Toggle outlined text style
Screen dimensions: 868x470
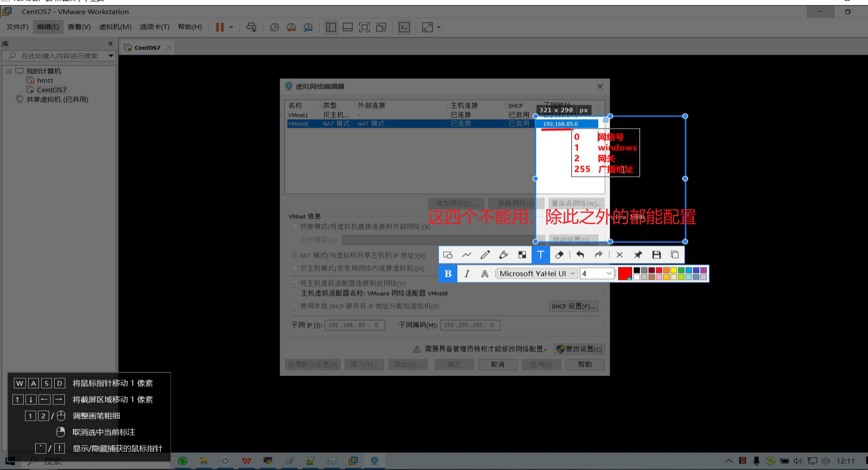485,273
